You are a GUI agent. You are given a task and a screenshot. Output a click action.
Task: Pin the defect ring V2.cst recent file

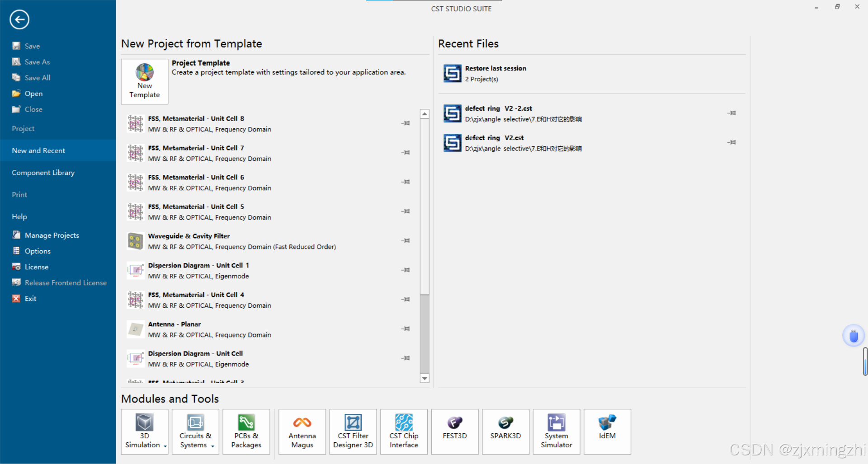[x=731, y=142]
